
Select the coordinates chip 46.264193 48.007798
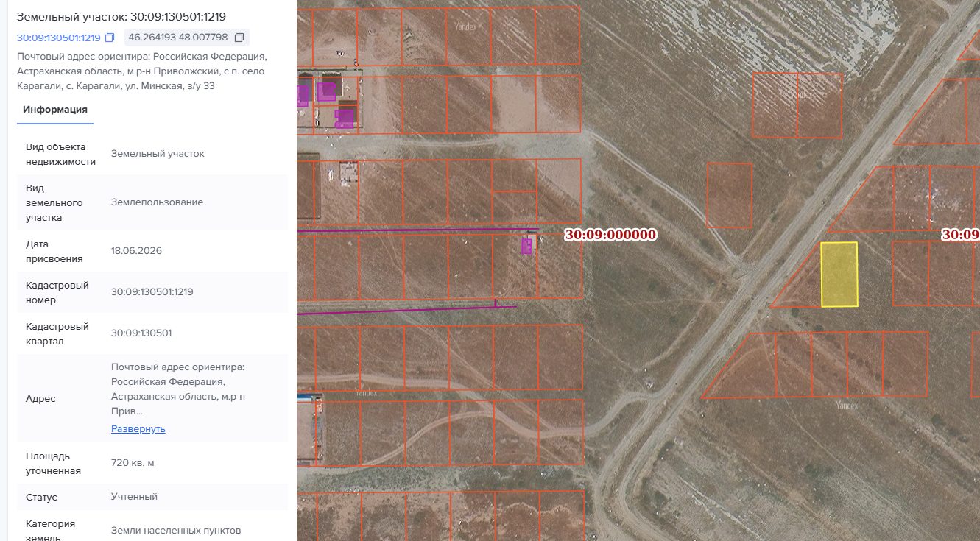click(187, 38)
